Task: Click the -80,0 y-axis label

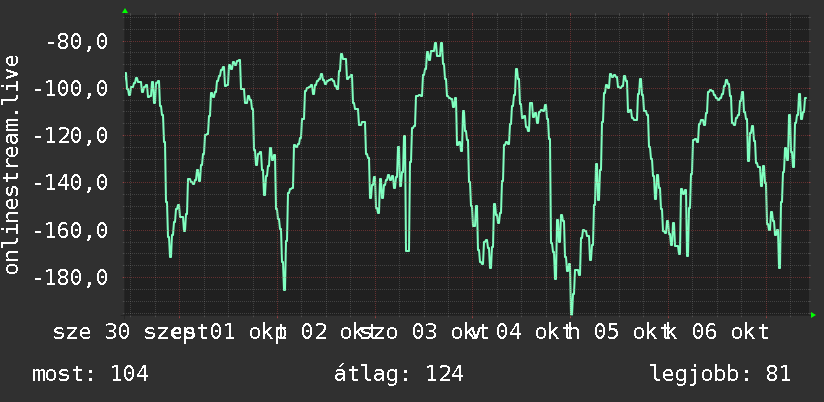Action: click(77, 41)
